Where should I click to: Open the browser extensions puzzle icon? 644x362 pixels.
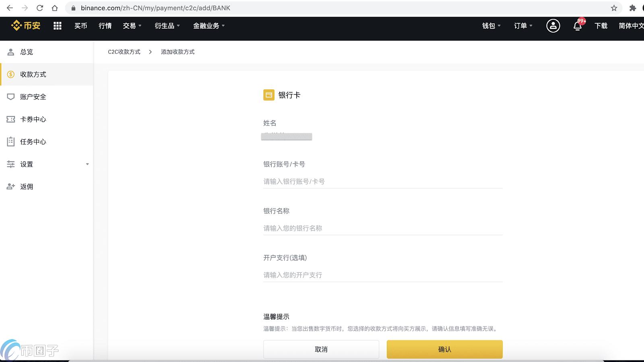(x=632, y=8)
